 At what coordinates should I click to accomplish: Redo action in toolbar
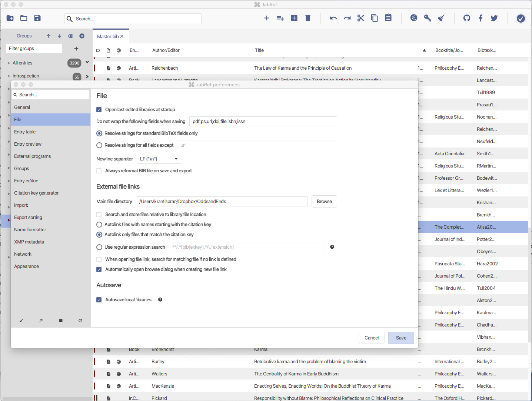coord(347,18)
